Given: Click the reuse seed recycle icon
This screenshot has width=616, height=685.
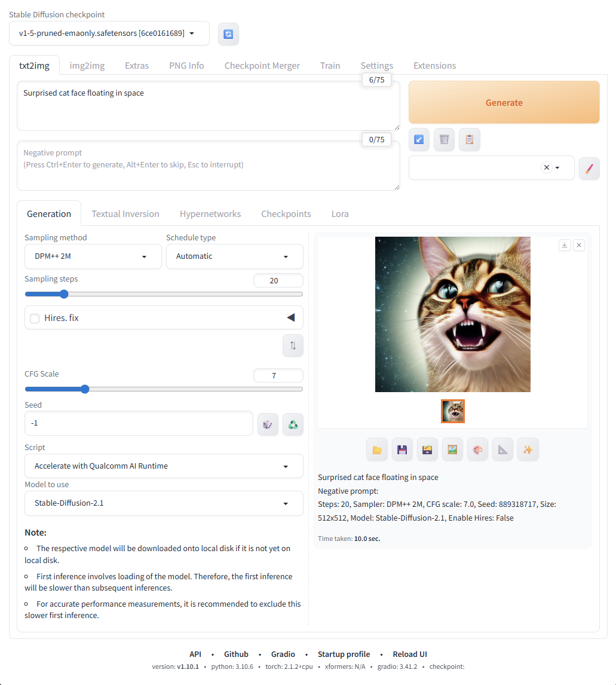Looking at the screenshot, I should tap(293, 424).
